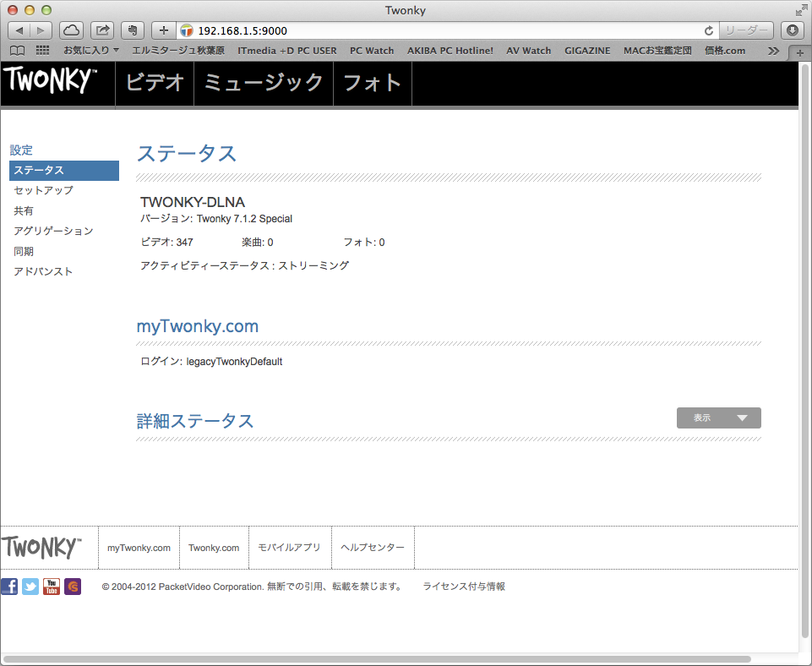Click the 詳細ステータス section heading
The image size is (812, 666).
195,421
